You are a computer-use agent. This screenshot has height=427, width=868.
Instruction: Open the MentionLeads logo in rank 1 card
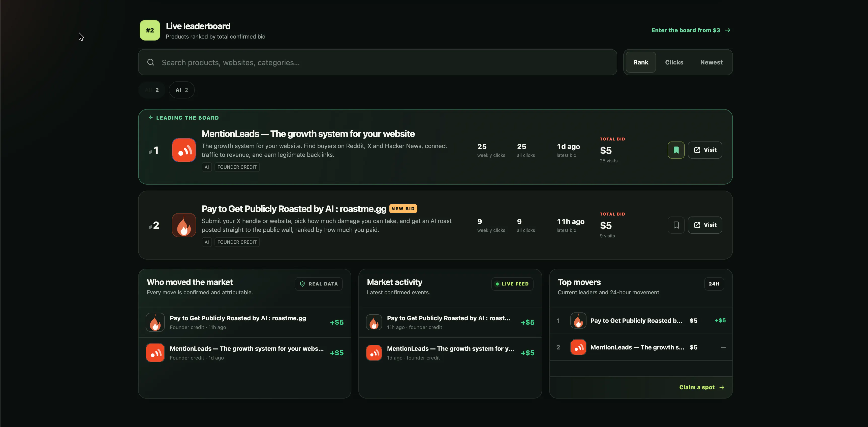[x=184, y=150]
